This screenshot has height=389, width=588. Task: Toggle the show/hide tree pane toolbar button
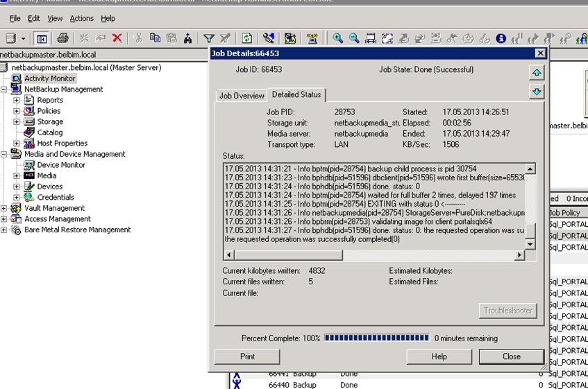[42, 38]
